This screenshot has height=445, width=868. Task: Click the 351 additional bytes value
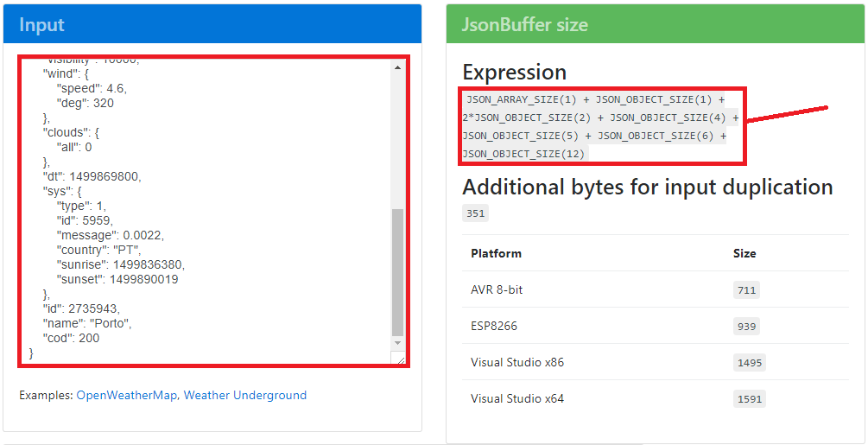click(475, 213)
